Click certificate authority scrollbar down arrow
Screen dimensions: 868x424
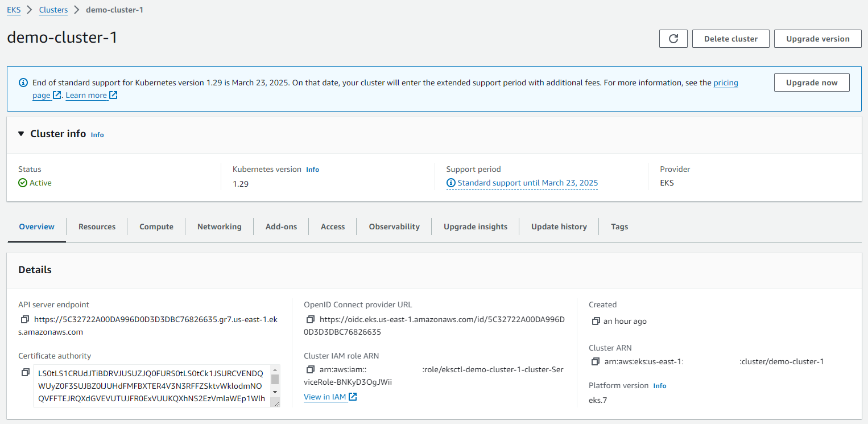coord(275,392)
